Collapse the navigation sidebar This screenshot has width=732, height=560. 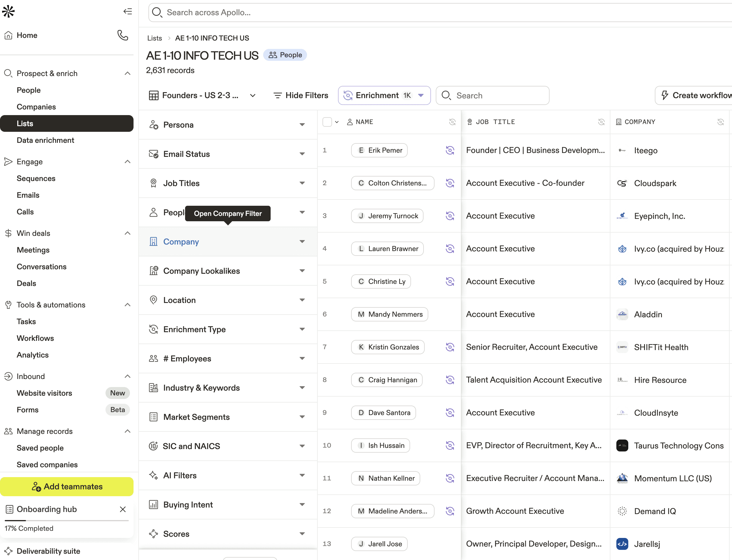(128, 11)
